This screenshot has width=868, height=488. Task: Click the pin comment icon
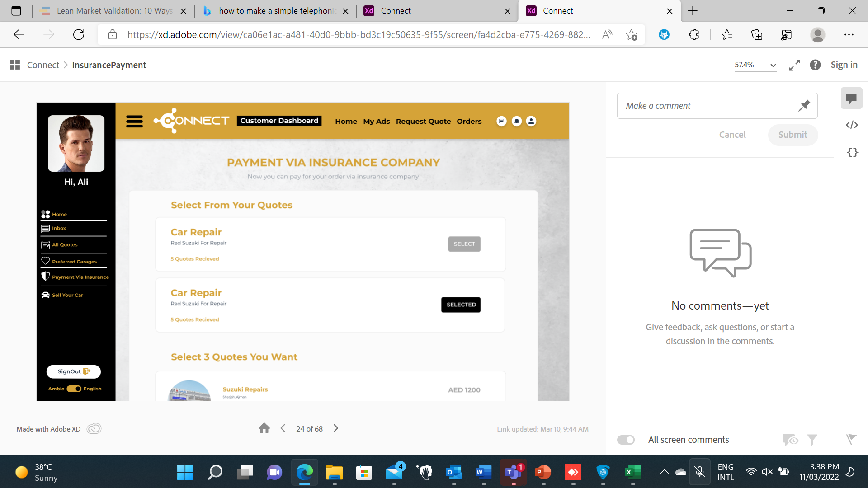(x=804, y=106)
